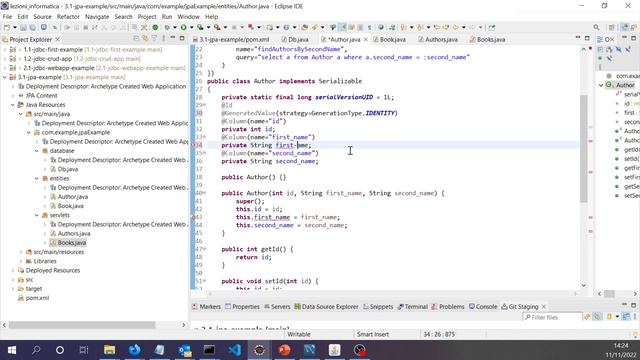The width and height of the screenshot is (640, 360).
Task: Click the Save toolbar icon
Action: click(23, 27)
